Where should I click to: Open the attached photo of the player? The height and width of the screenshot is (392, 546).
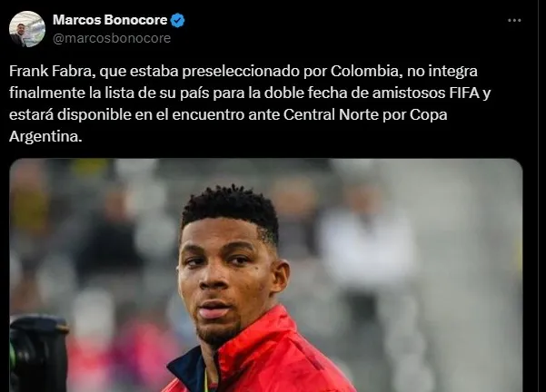click(265, 275)
